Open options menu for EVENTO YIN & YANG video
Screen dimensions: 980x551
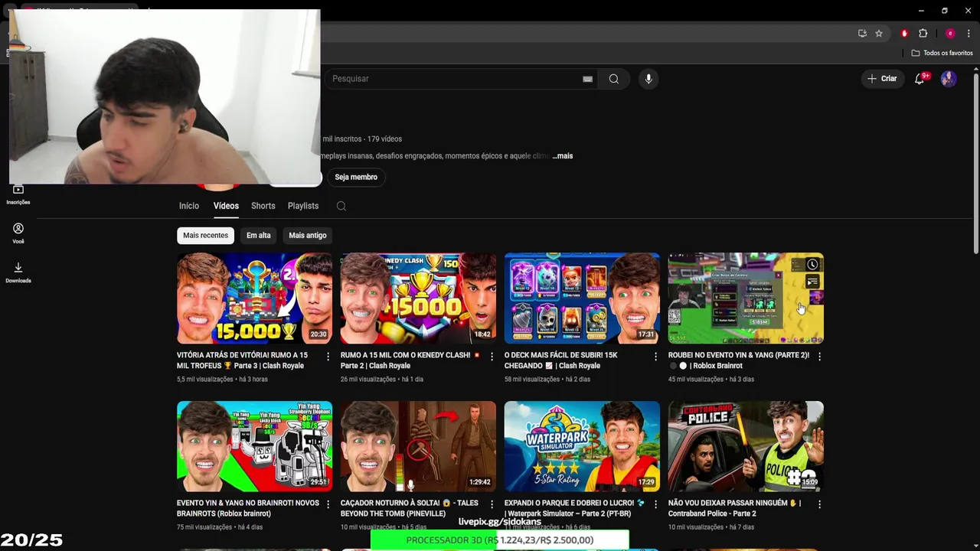coord(328,504)
